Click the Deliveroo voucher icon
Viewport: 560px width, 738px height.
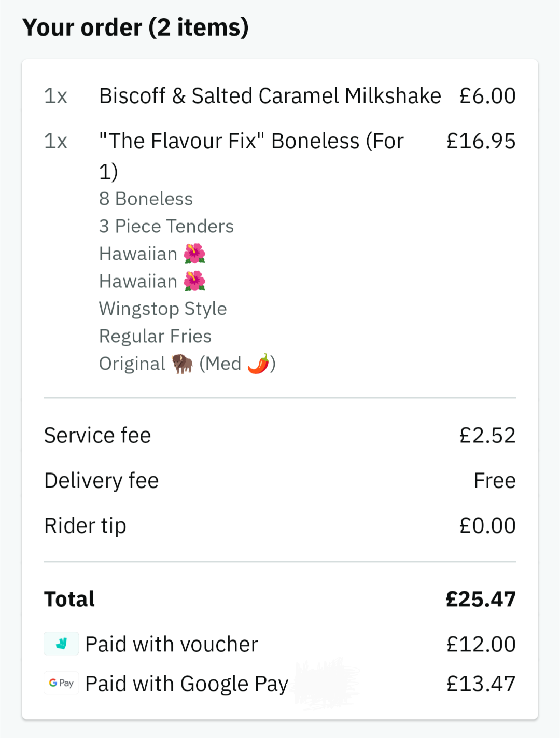pos(61,644)
